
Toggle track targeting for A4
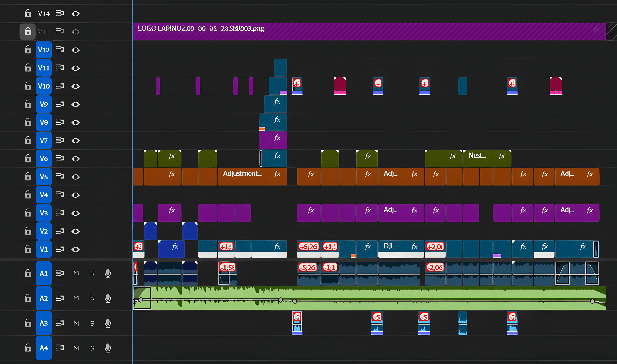point(44,348)
